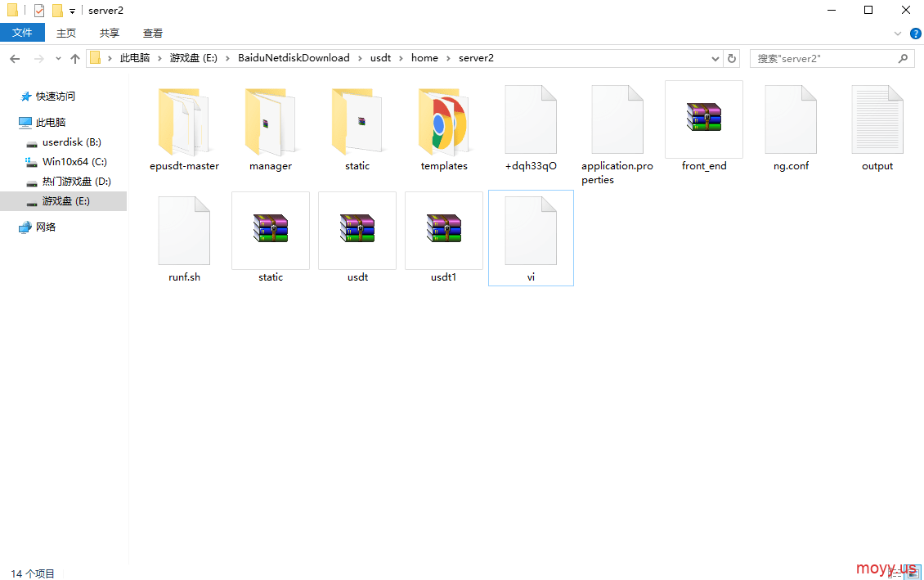Select the application.properties file

[617, 119]
